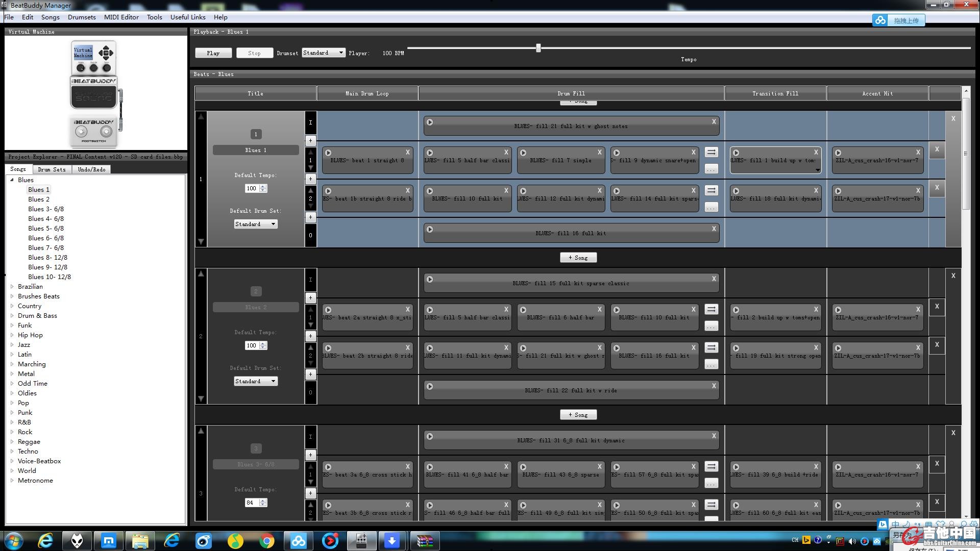The height and width of the screenshot is (551, 980).
Task: Select Blues 5- 6/8 in song list
Action: pyautogui.click(x=46, y=229)
